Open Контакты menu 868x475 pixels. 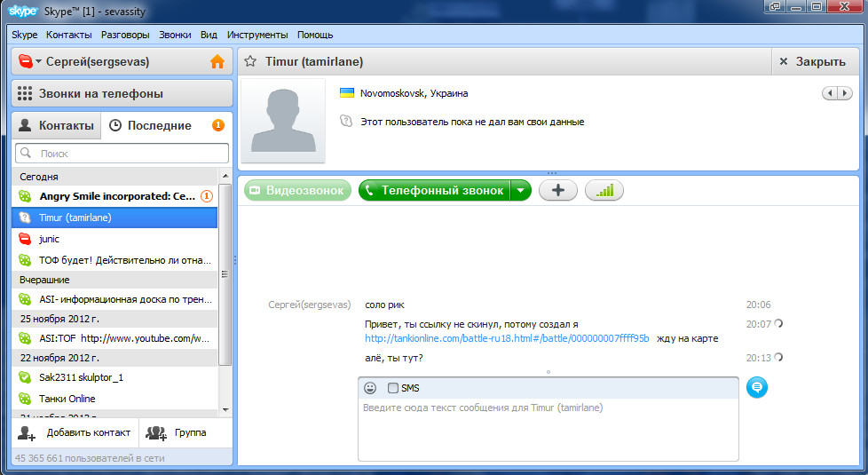coord(69,35)
